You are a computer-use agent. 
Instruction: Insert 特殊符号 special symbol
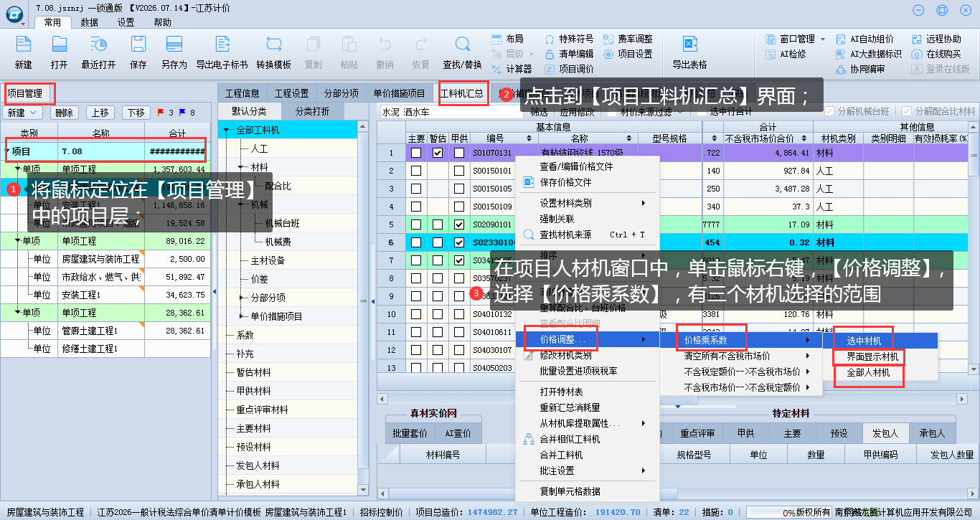click(x=550, y=39)
